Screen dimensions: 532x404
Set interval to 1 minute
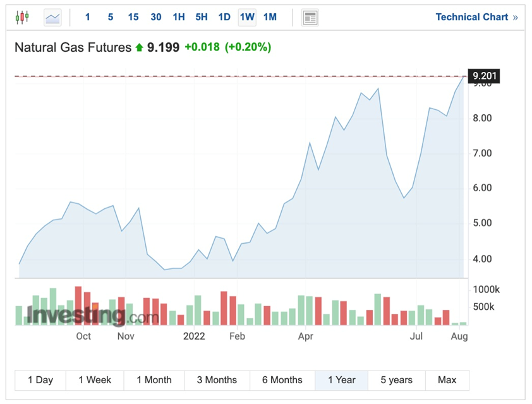(87, 17)
